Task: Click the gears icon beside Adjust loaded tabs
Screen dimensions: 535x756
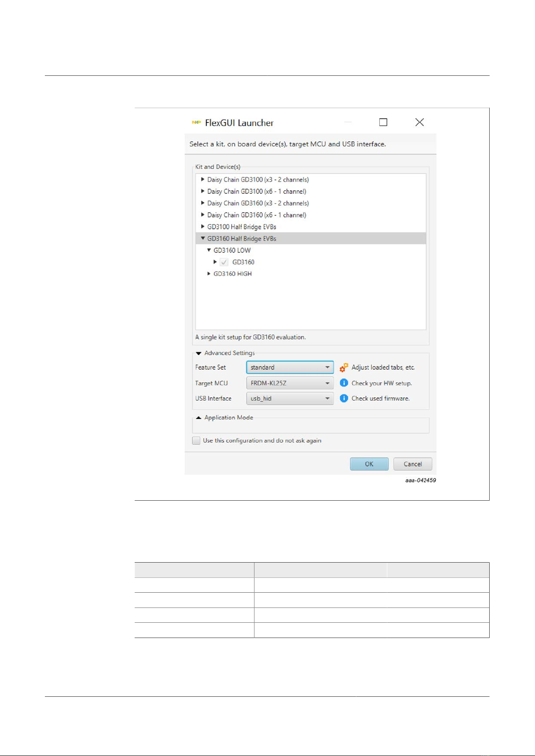Action: point(344,367)
